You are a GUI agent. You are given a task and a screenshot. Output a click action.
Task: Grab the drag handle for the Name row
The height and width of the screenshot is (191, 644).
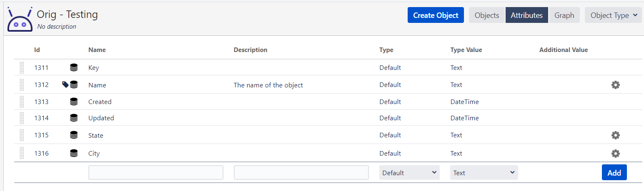[22, 84]
